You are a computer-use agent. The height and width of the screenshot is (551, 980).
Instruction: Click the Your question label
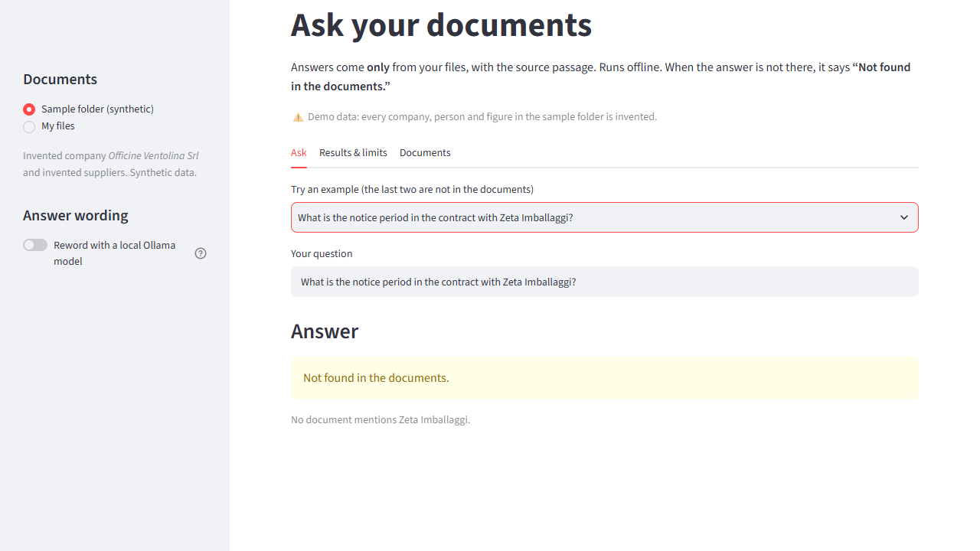322,253
